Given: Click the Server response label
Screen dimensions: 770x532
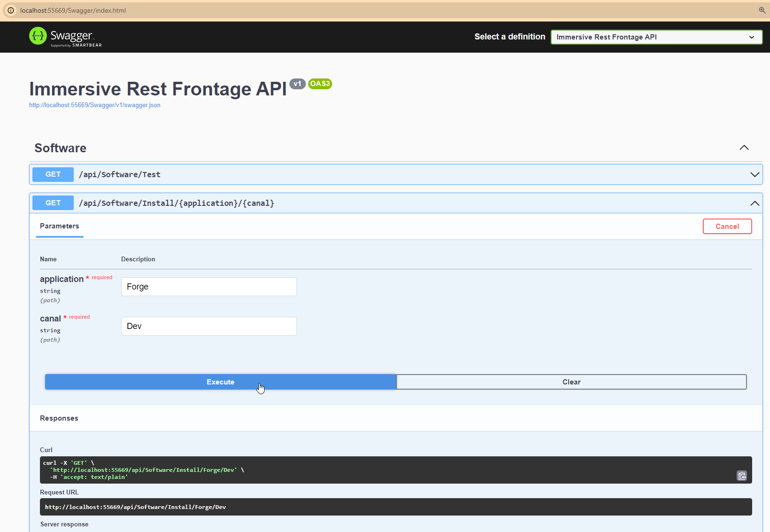Looking at the screenshot, I should 64,524.
